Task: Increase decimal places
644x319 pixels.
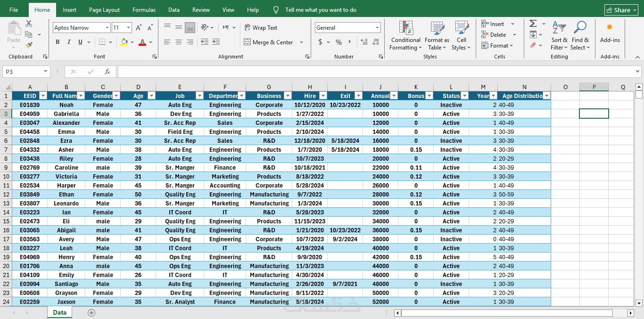Action: click(364, 42)
